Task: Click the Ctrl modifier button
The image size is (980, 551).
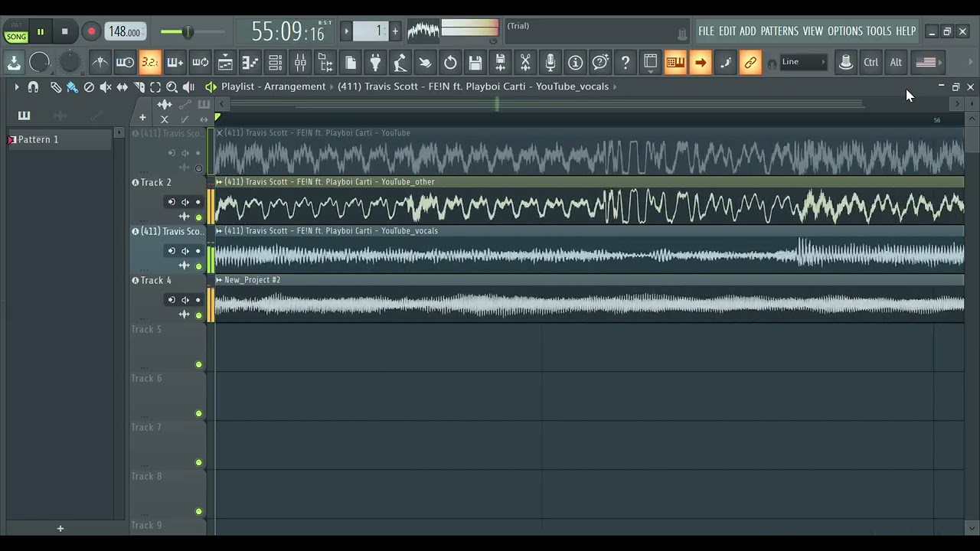Action: pyautogui.click(x=871, y=62)
